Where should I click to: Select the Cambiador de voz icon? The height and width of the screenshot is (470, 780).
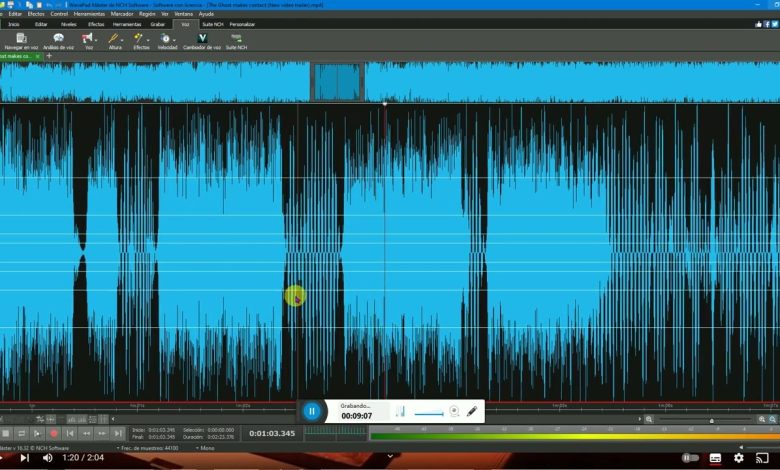(202, 39)
